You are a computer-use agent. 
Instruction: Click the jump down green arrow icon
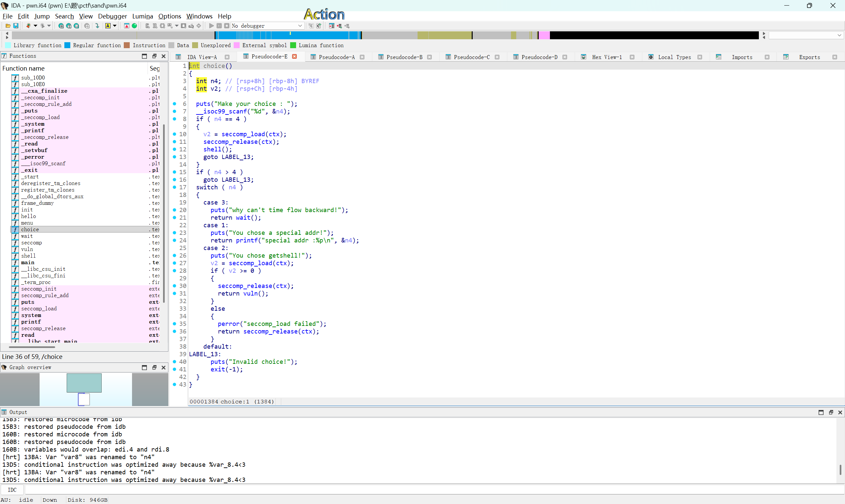97,26
